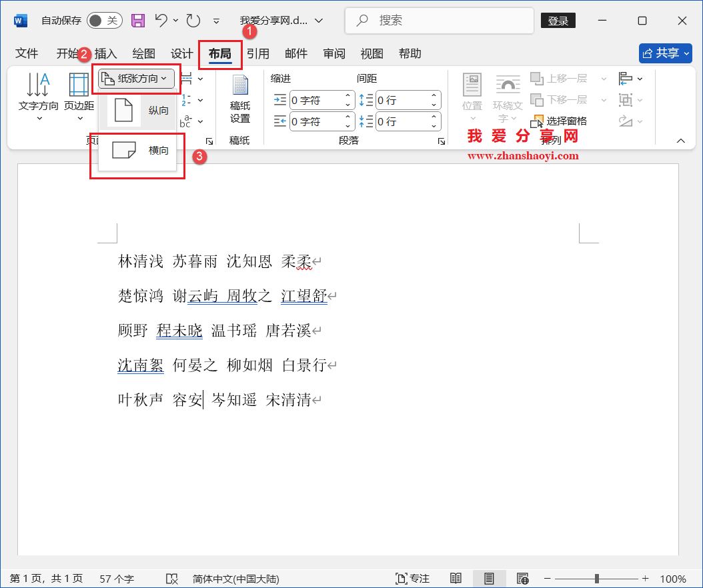Open 稿纸设置 manuscript paper settings
This screenshot has height=588, width=703.
coord(240,99)
